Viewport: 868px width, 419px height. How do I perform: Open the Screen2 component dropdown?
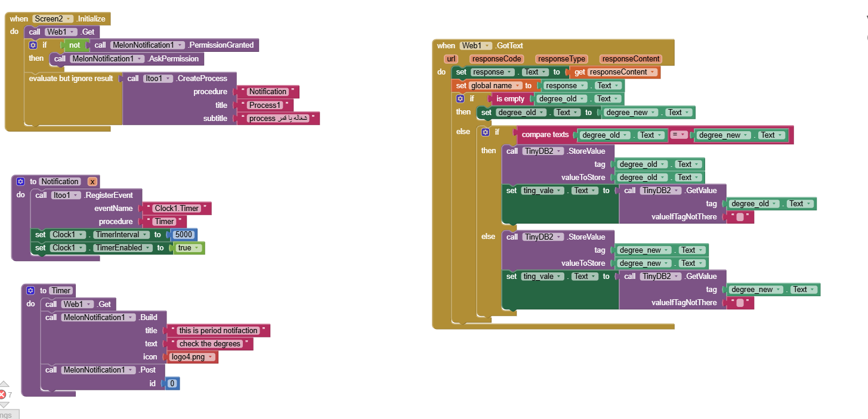click(x=54, y=19)
